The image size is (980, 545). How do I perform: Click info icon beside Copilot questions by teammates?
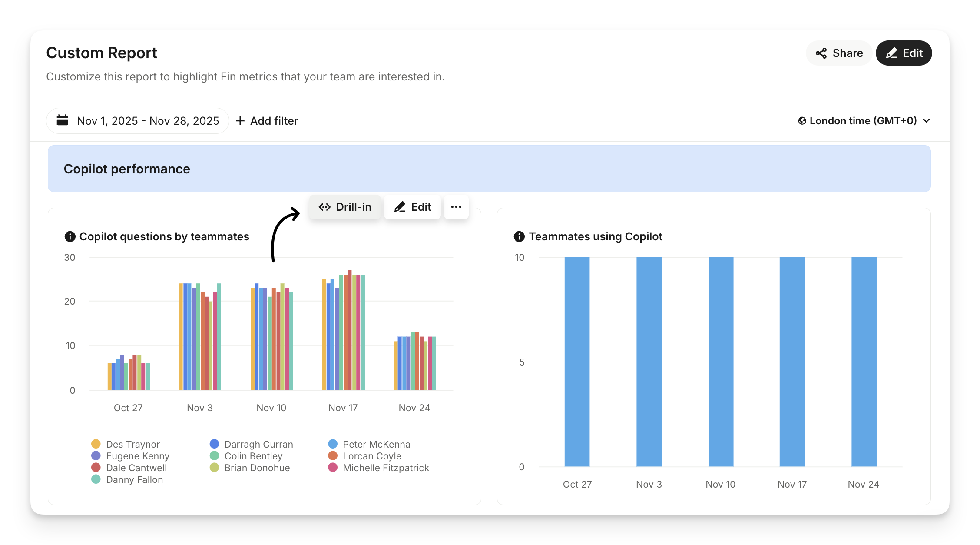tap(70, 236)
